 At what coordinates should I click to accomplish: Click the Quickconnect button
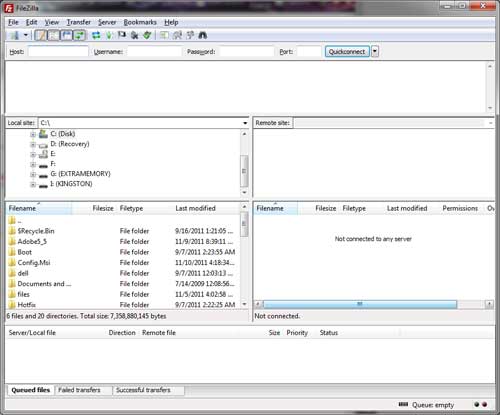347,52
